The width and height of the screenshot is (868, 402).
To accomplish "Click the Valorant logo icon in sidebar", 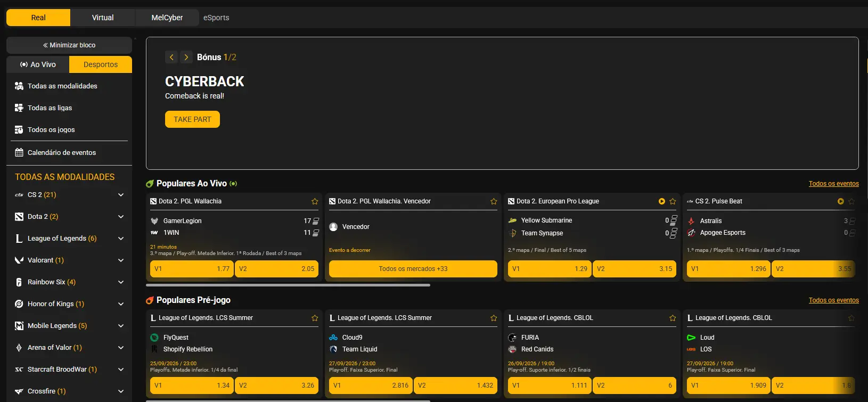I will click(19, 260).
